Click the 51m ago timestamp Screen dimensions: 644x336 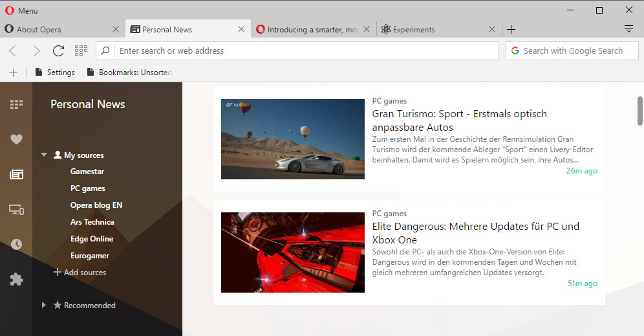tap(583, 284)
